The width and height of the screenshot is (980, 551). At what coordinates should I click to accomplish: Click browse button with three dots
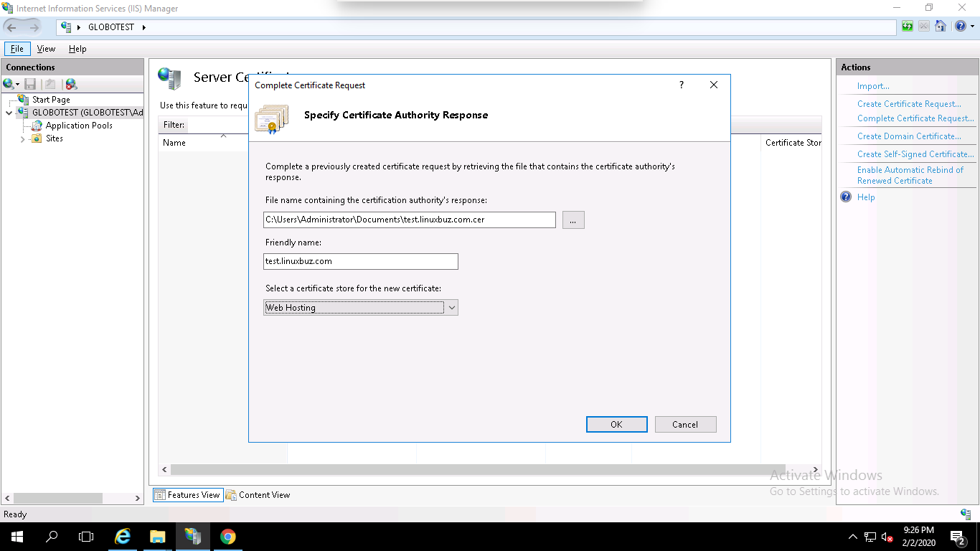coord(573,220)
